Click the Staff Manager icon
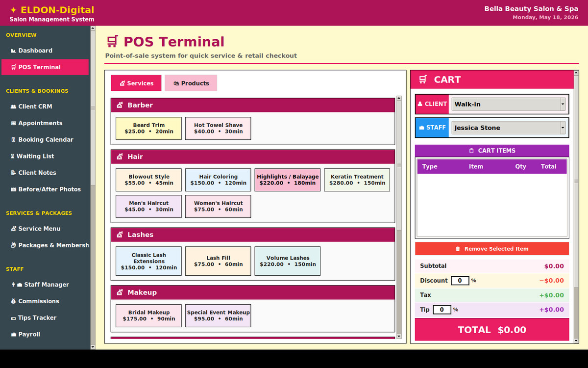Viewport: 588px width, 368px height. click(16, 285)
